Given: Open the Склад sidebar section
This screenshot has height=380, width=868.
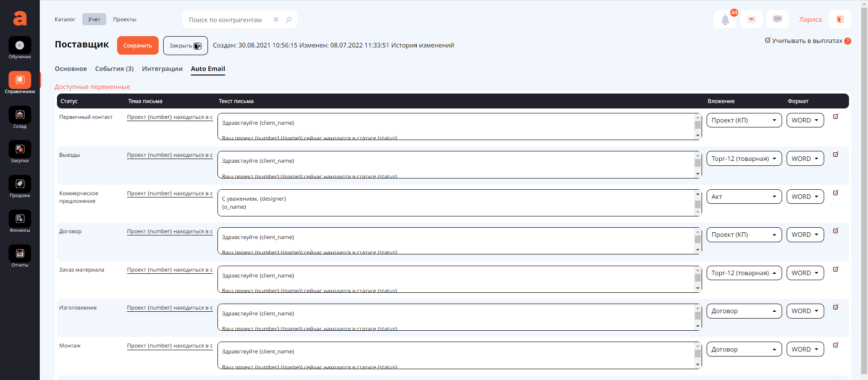Looking at the screenshot, I should pos(20,117).
